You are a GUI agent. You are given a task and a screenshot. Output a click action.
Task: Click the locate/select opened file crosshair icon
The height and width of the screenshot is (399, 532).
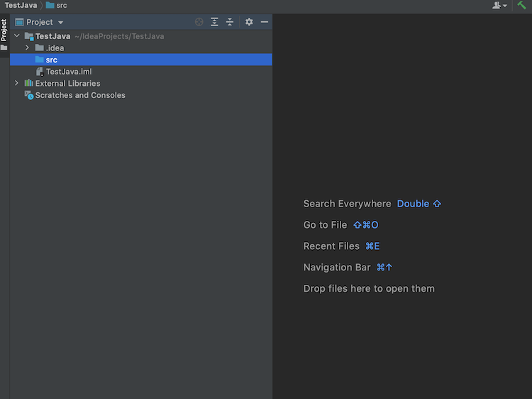pos(199,22)
